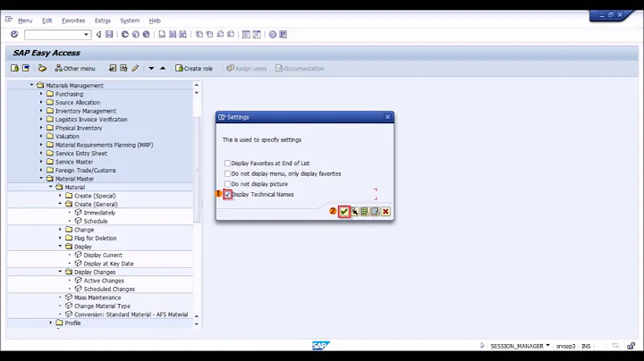Screen dimensions: 644x361
Task: Enable Display Favorites at End of List
Action: click(227, 163)
